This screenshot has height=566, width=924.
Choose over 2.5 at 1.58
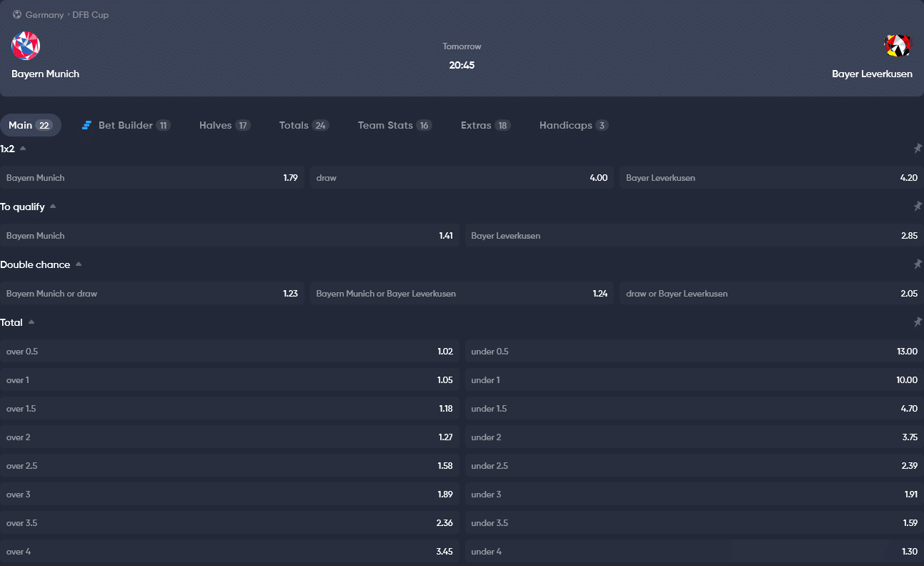tap(229, 465)
